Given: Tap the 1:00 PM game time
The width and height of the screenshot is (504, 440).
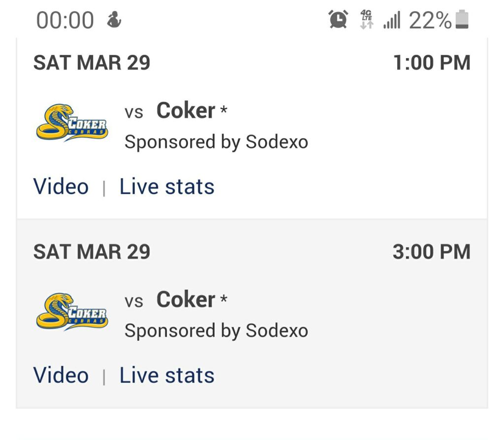Looking at the screenshot, I should [x=432, y=63].
